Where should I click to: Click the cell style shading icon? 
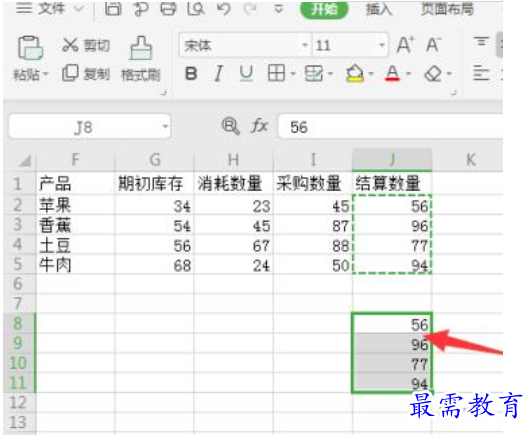pyautogui.click(x=314, y=73)
